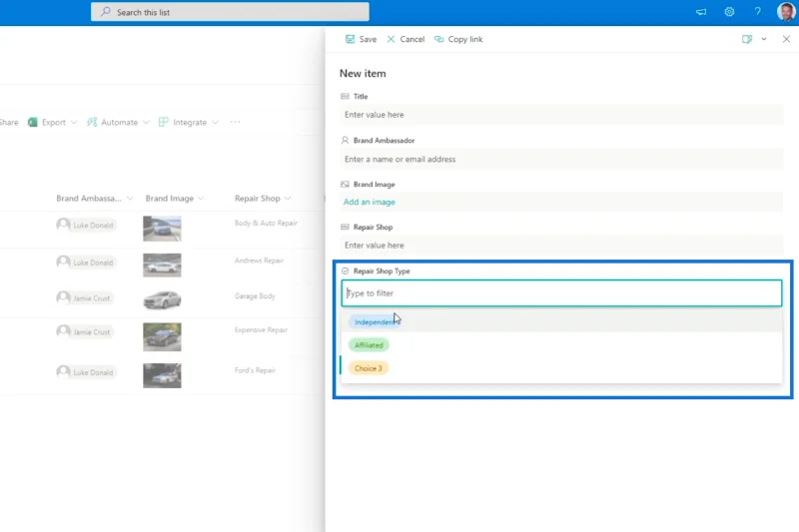The width and height of the screenshot is (799, 532).
Task: Click the Add an image link
Action: coord(369,202)
